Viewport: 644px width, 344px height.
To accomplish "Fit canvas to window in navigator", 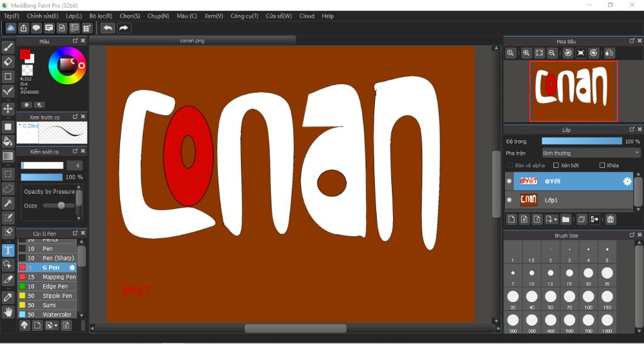I will (539, 53).
